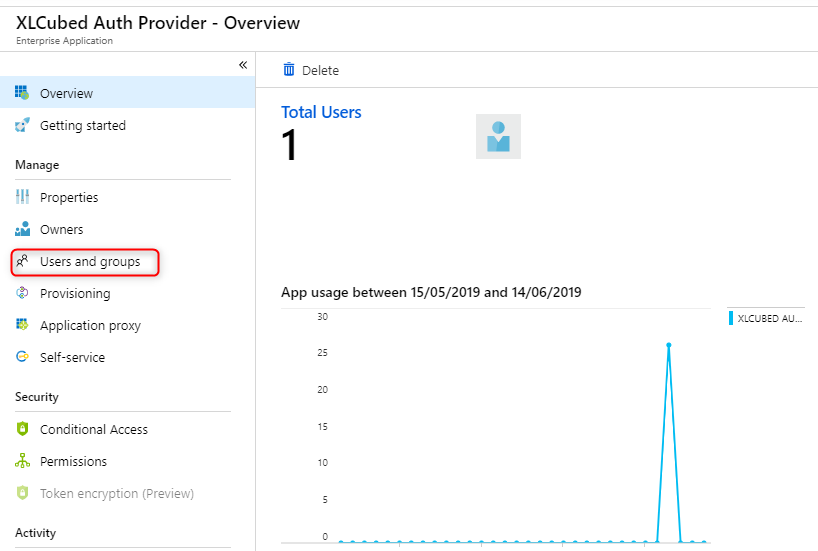This screenshot has height=551, width=818.
Task: Open the Total Users link
Action: tap(321, 112)
